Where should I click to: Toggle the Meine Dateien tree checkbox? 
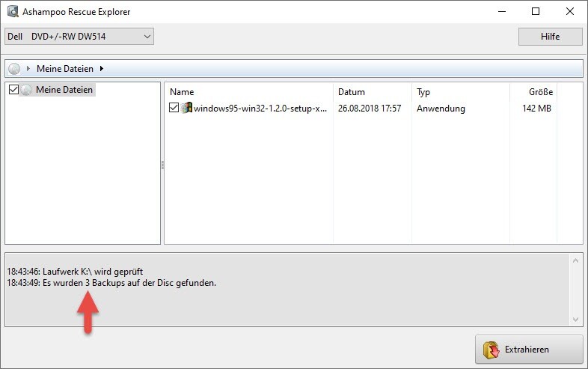pos(13,90)
